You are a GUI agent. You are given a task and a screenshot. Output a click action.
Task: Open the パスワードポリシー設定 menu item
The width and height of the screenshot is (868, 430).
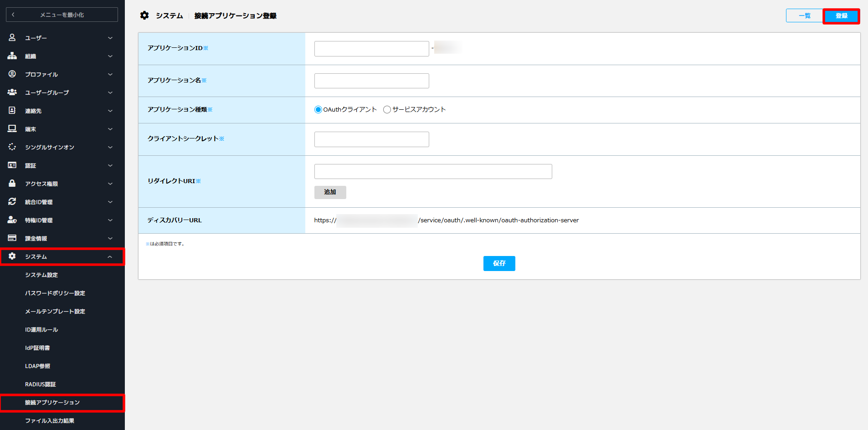55,293
